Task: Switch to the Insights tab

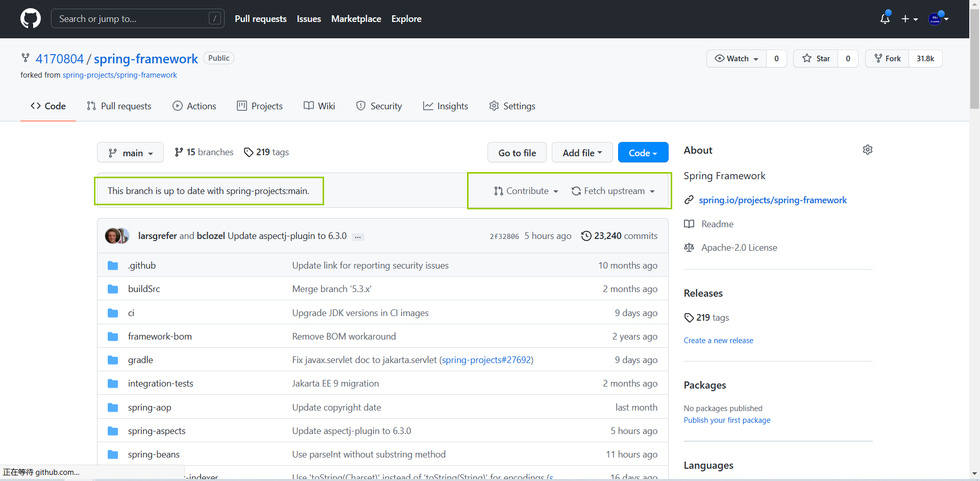Action: tap(446, 106)
